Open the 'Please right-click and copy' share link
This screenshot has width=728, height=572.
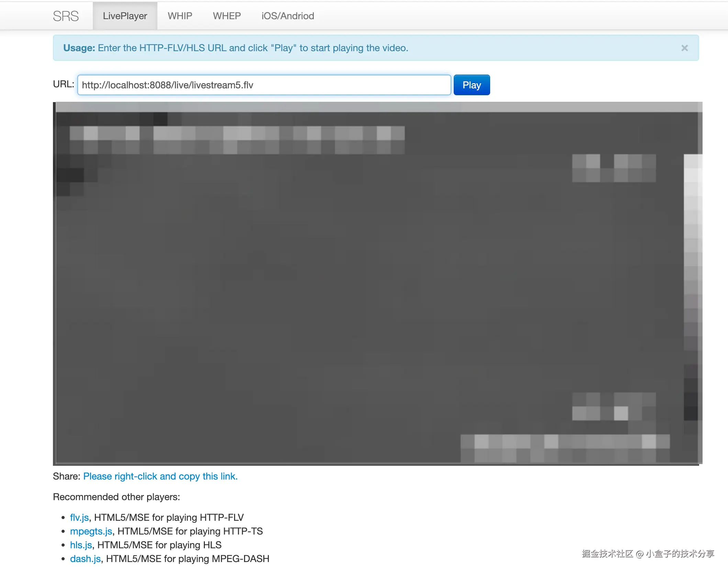160,476
